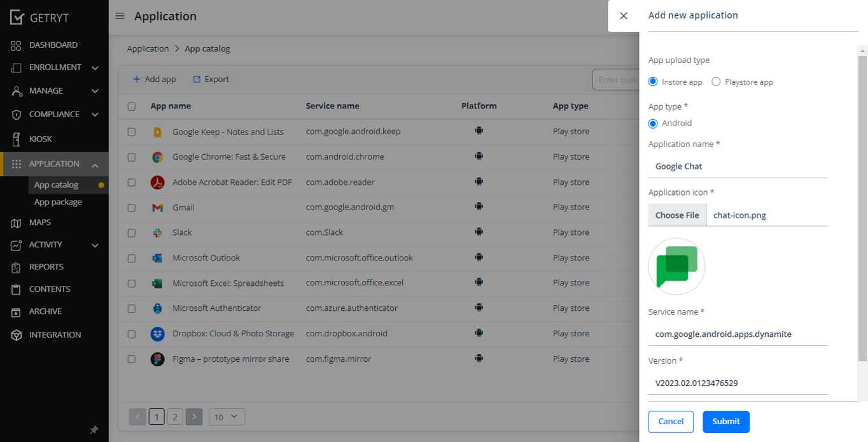Screen dimensions: 868x442
Task: Check the Gmail row checkbox
Action: (132, 208)
